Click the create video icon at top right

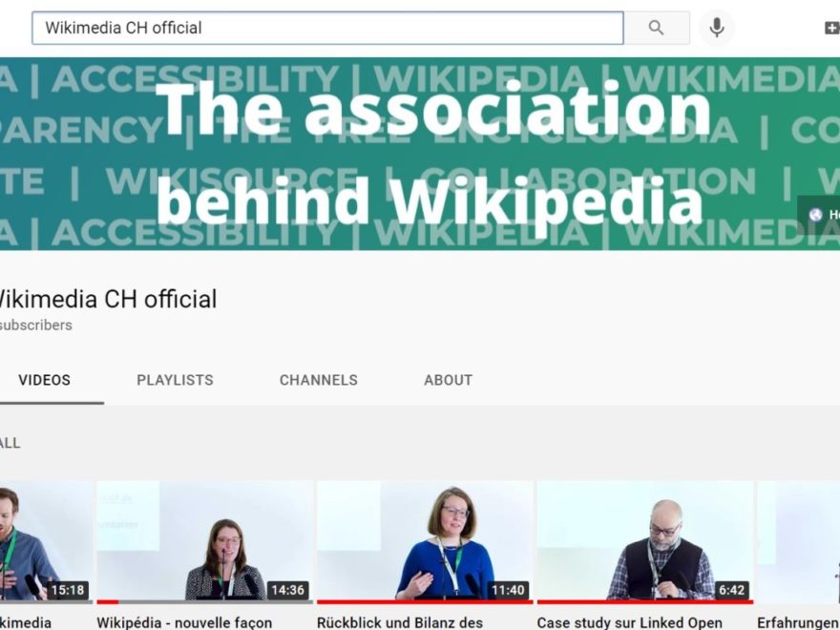831,28
